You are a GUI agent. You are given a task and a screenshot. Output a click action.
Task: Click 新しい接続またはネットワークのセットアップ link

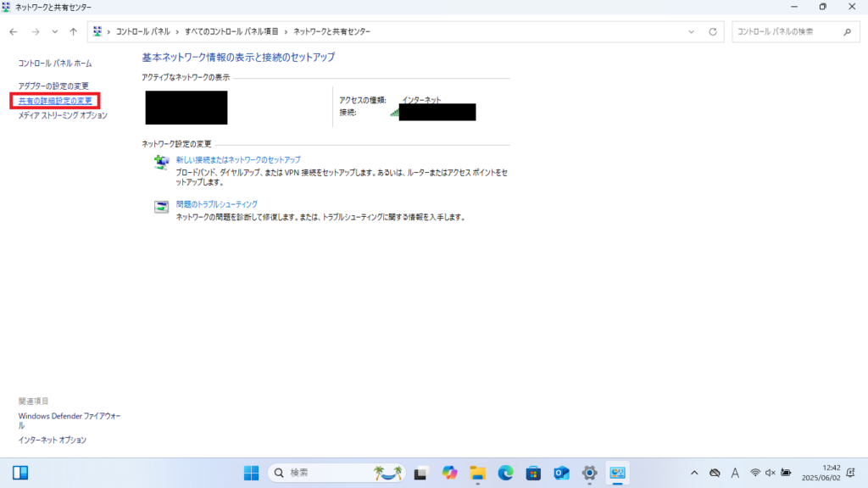pos(238,159)
